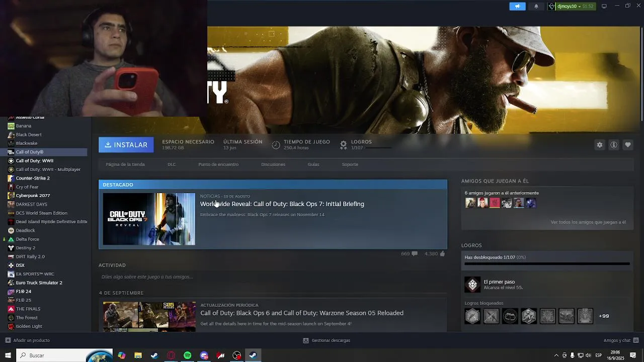Open the Discusiones tab
The width and height of the screenshot is (644, 362).
point(273,164)
